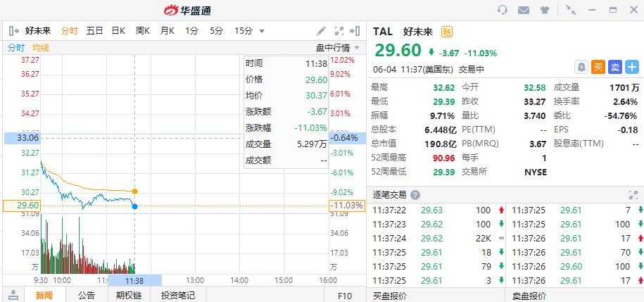644x302 pixels.
Task: Click the 13:00 time axis label
Action: (x=195, y=281)
